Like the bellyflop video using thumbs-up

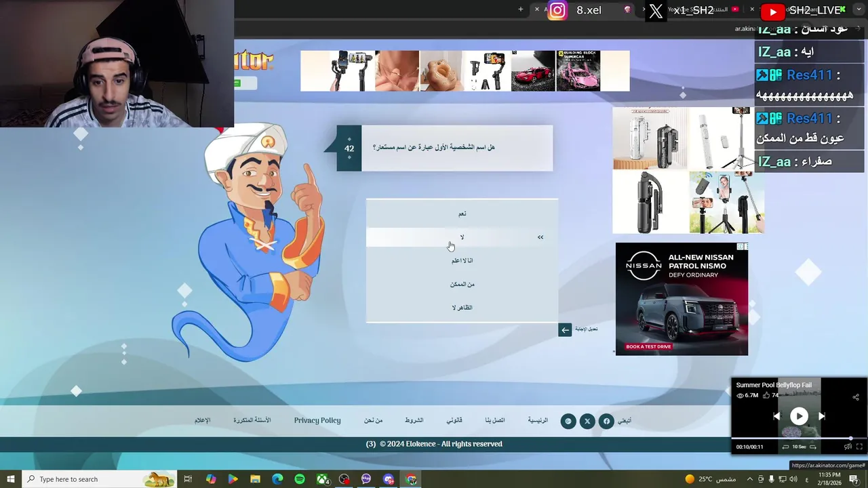pos(767,395)
